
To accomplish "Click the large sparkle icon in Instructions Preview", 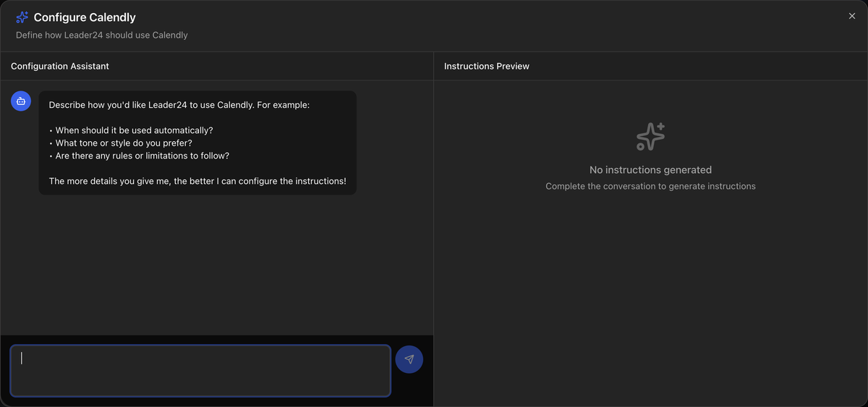I will [650, 137].
